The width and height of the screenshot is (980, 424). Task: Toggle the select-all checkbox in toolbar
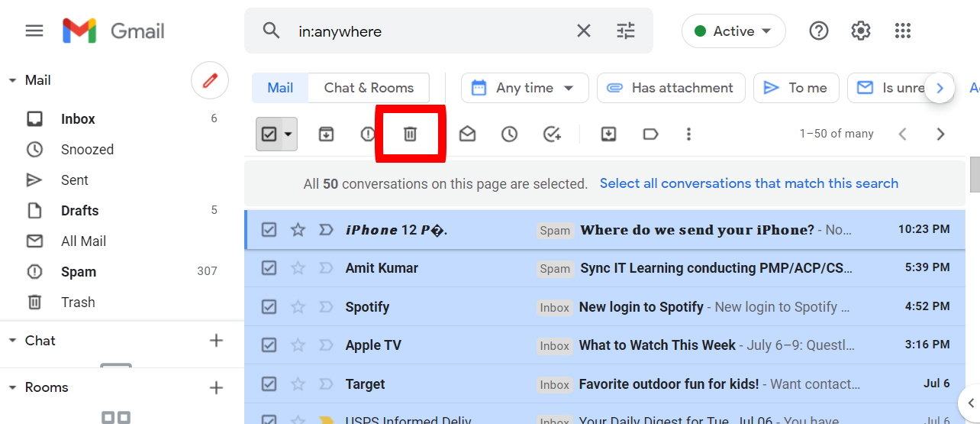point(269,134)
